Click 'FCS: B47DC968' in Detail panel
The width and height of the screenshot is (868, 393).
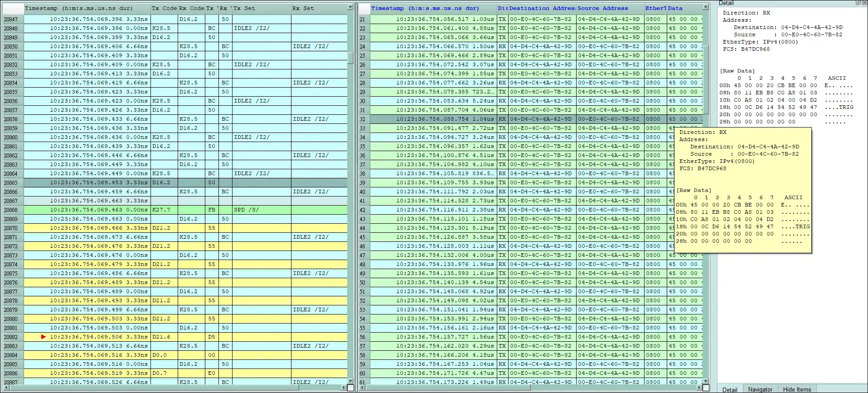(x=746, y=49)
